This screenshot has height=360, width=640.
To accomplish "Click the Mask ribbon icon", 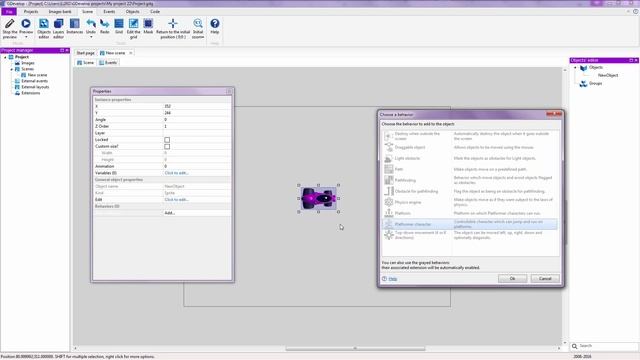I will pos(148,24).
